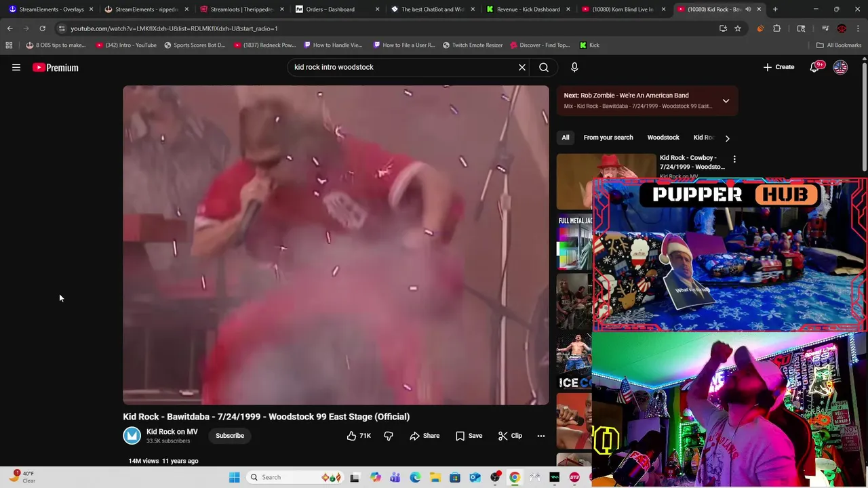The height and width of the screenshot is (488, 868).
Task: Run search with the magnifier button
Action: (x=544, y=67)
